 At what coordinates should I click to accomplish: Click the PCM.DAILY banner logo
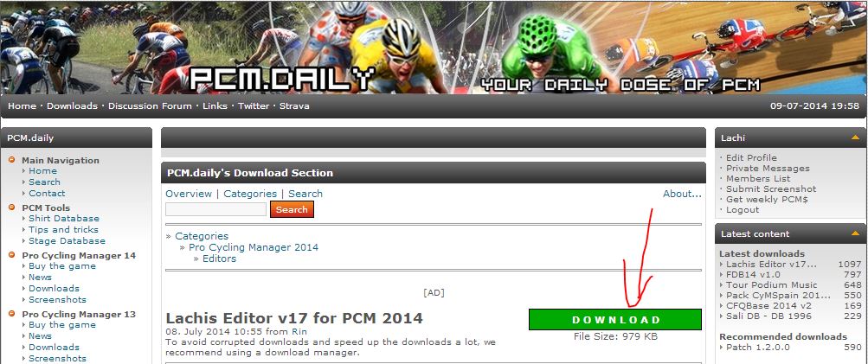point(282,79)
